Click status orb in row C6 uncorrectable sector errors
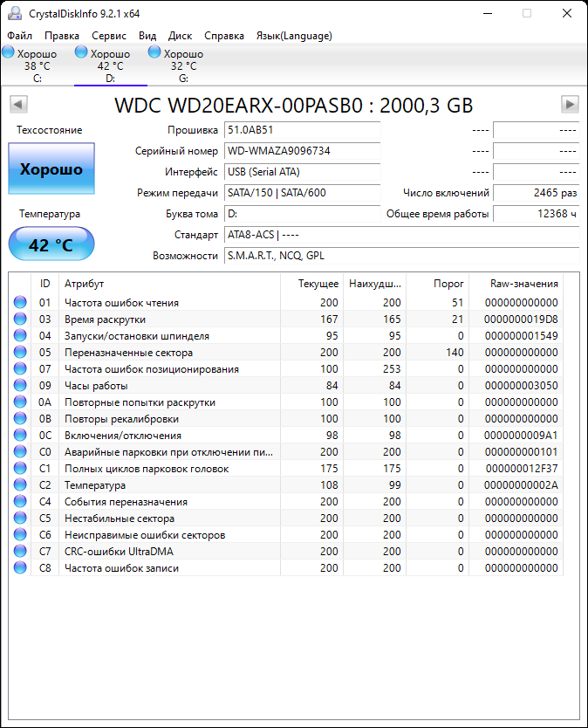Viewport: 588px width, 728px height. [x=20, y=534]
